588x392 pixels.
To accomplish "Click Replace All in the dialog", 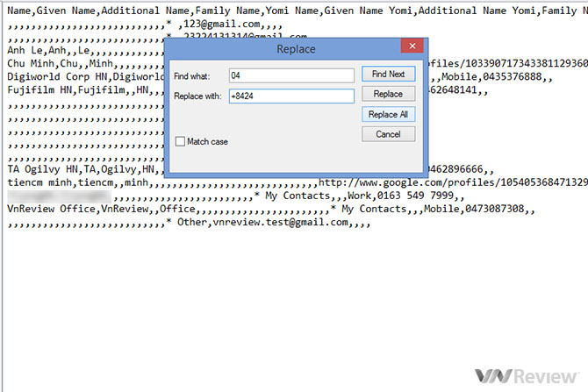I will [x=388, y=114].
